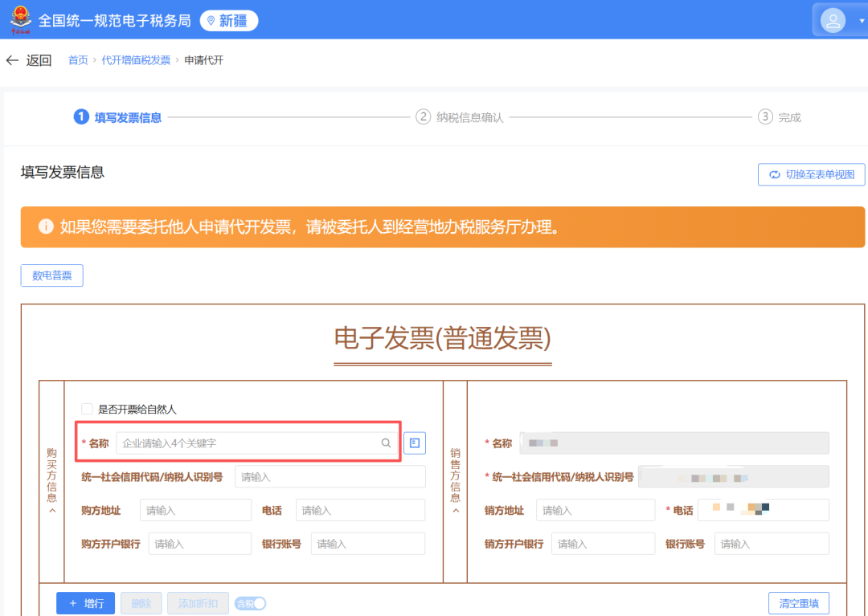Viewport: 868px width, 616px height.
Task: Click the 删除 button
Action: 141,603
